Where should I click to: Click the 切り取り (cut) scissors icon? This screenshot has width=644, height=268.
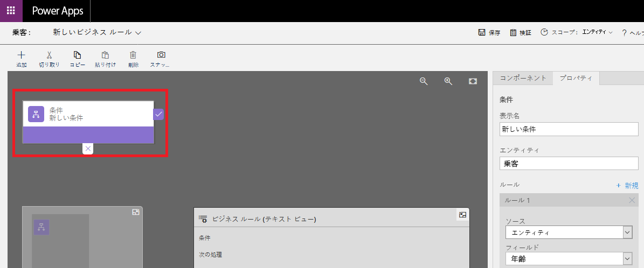click(49, 55)
